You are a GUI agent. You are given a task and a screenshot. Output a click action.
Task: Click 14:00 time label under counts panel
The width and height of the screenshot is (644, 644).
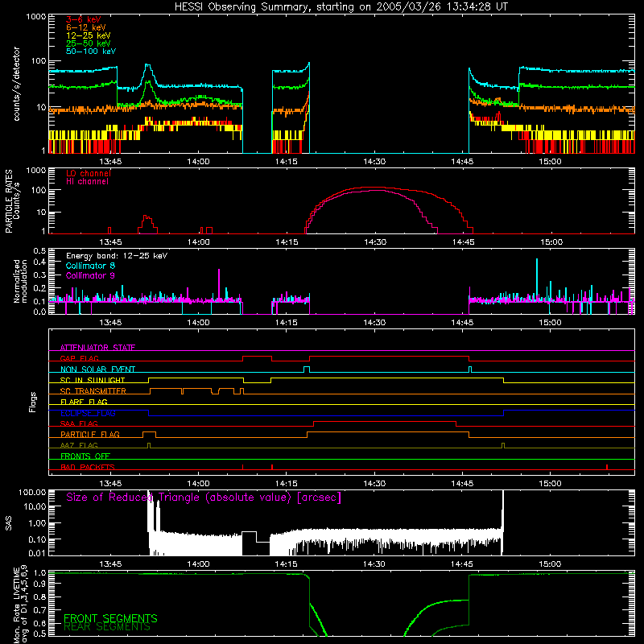coord(198,162)
